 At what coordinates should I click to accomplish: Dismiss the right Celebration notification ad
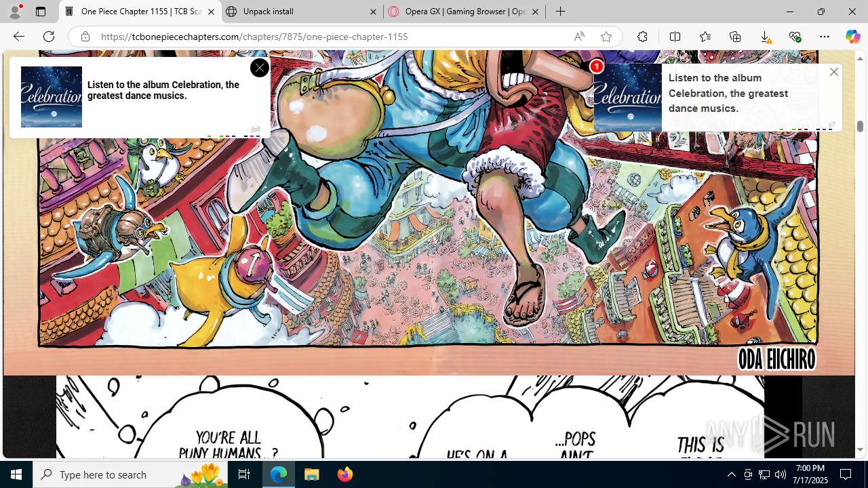[x=834, y=72]
